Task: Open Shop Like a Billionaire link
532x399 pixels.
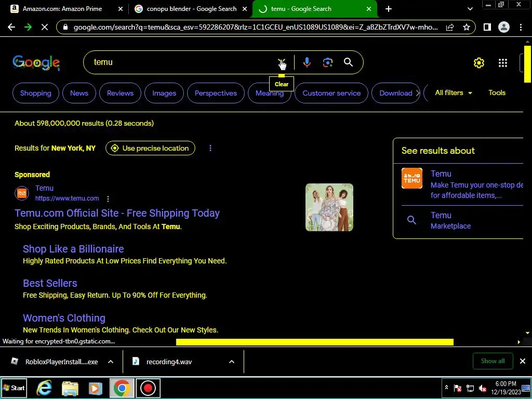Action: point(73,249)
